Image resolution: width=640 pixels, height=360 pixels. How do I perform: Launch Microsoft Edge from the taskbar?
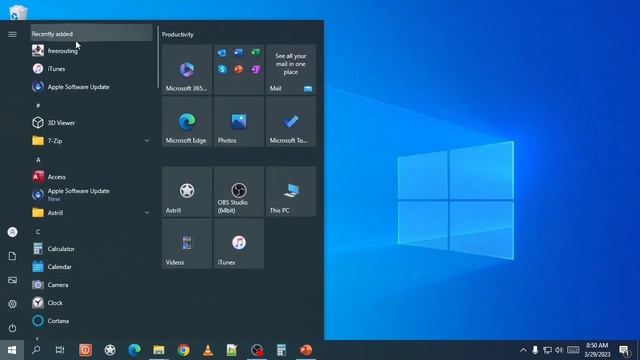point(134,350)
